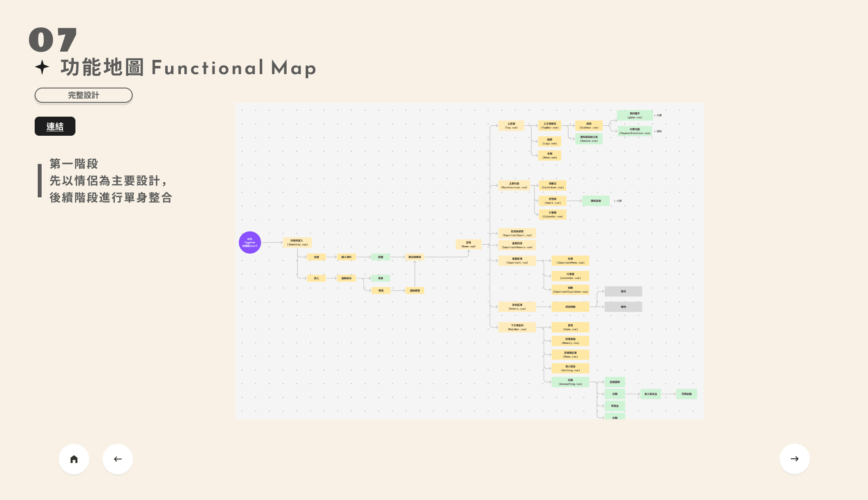Go to the home slide via house icon
The height and width of the screenshot is (500, 868).
click(x=74, y=459)
